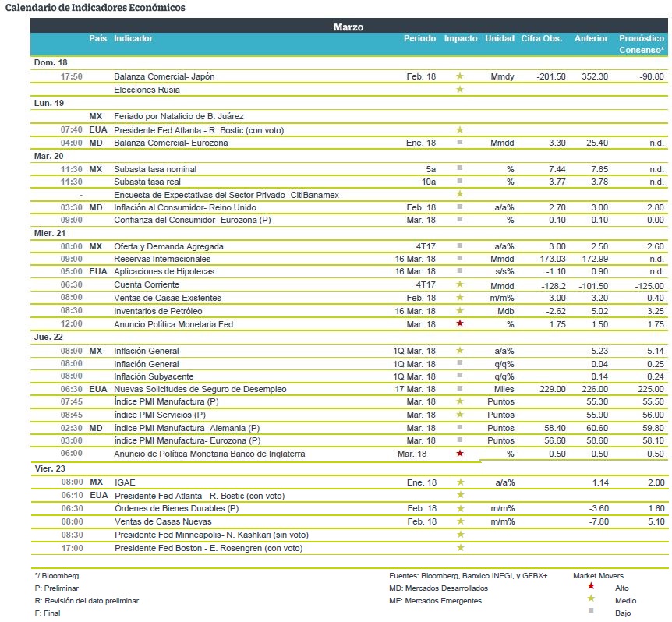Click the gray Bajo square in the legend

pyautogui.click(x=591, y=610)
